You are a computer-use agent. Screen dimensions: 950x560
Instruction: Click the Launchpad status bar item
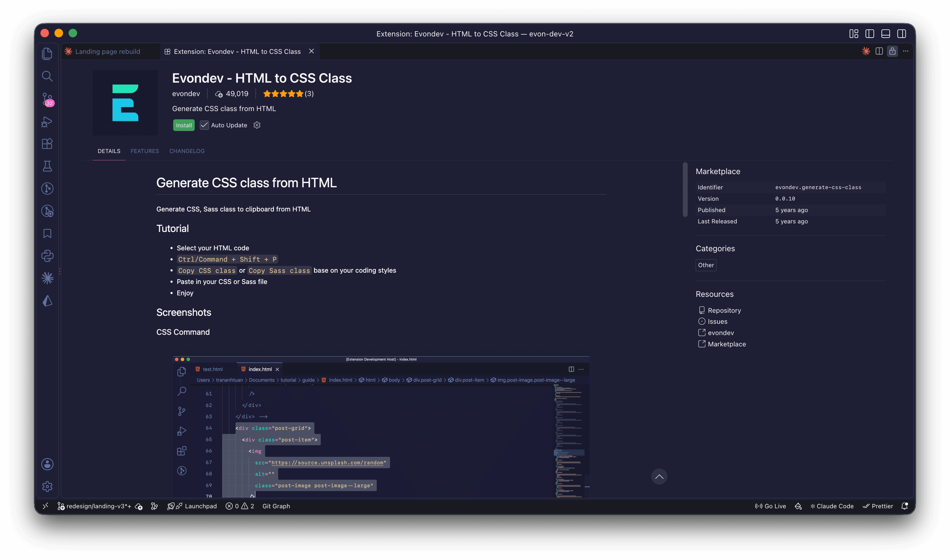tap(192, 506)
